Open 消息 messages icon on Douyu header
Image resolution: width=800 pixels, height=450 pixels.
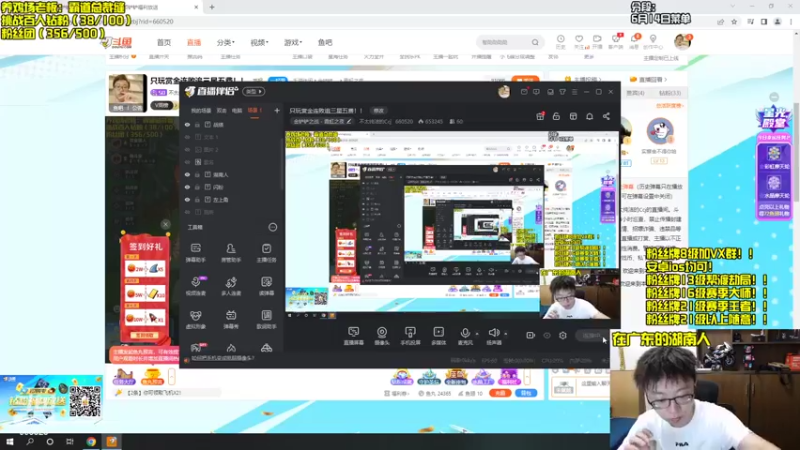click(x=634, y=41)
